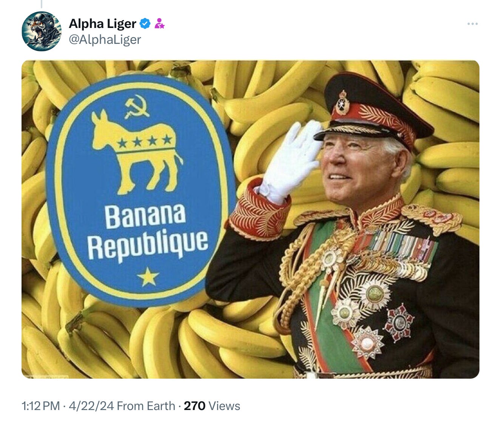Open the three-dot more options menu

point(472,24)
